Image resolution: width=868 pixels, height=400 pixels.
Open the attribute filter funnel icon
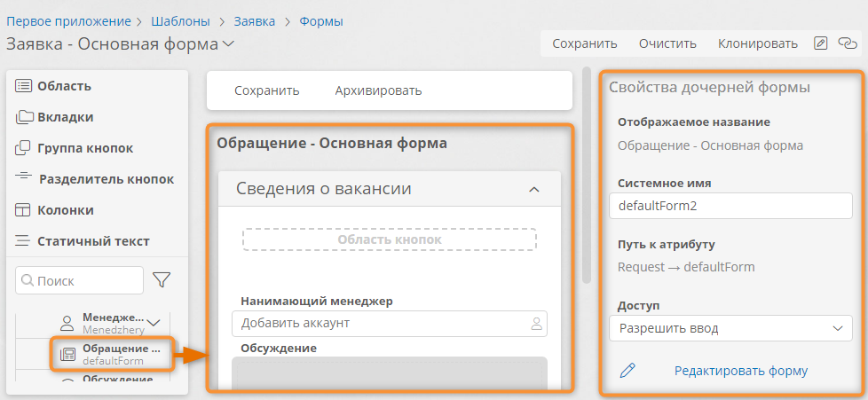[x=161, y=280]
